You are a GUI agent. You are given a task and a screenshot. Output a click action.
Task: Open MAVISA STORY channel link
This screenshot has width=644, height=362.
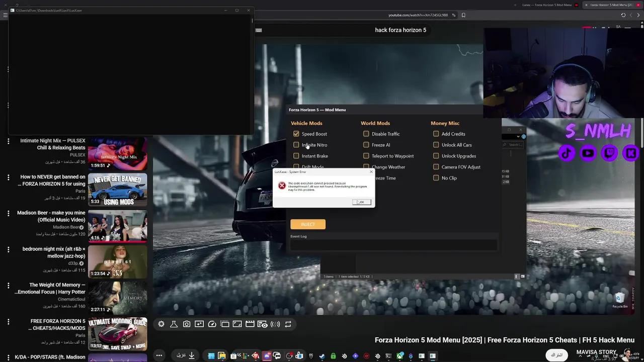coord(596,352)
